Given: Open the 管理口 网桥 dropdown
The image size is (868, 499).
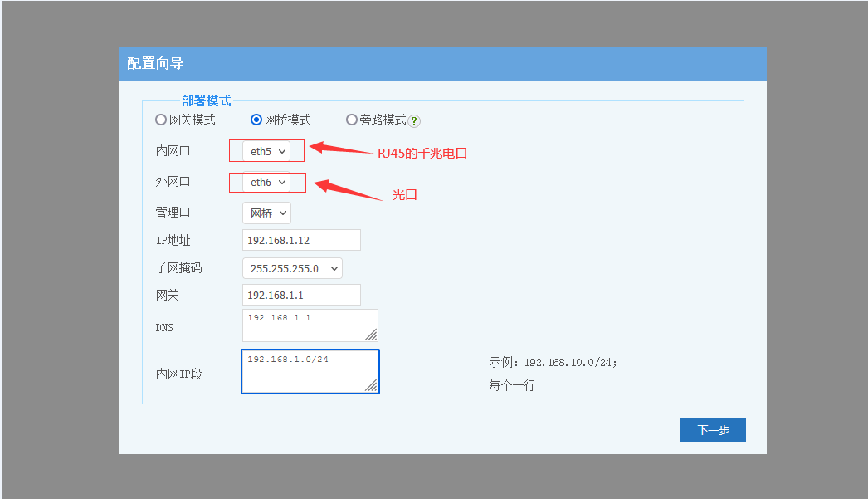Looking at the screenshot, I should [266, 213].
